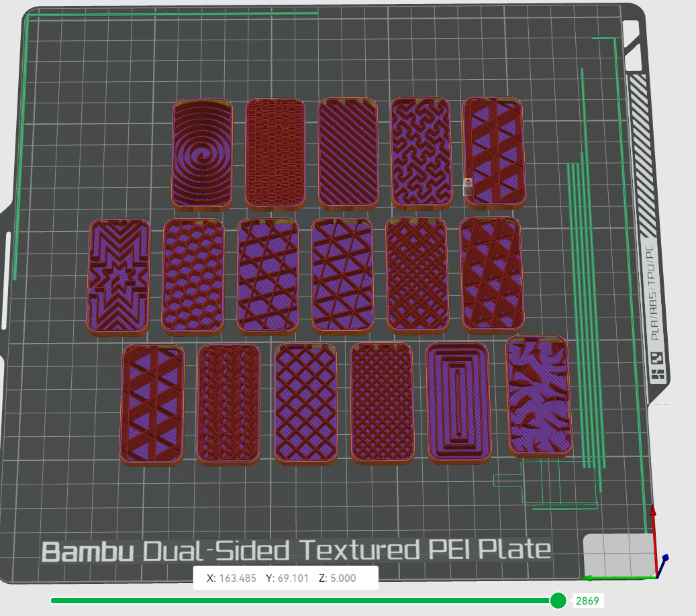Select the spiral pattern tile

[x=202, y=154]
